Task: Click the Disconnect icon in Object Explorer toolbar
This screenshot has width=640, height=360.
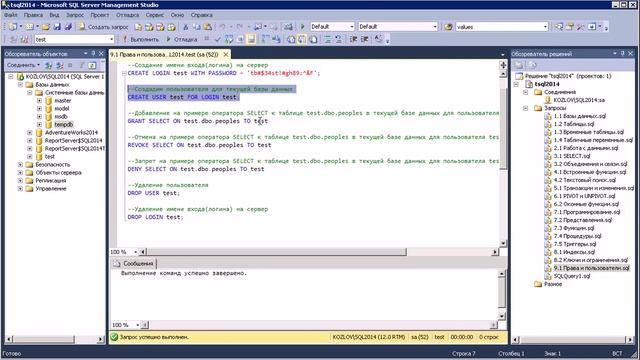Action: click(x=60, y=65)
